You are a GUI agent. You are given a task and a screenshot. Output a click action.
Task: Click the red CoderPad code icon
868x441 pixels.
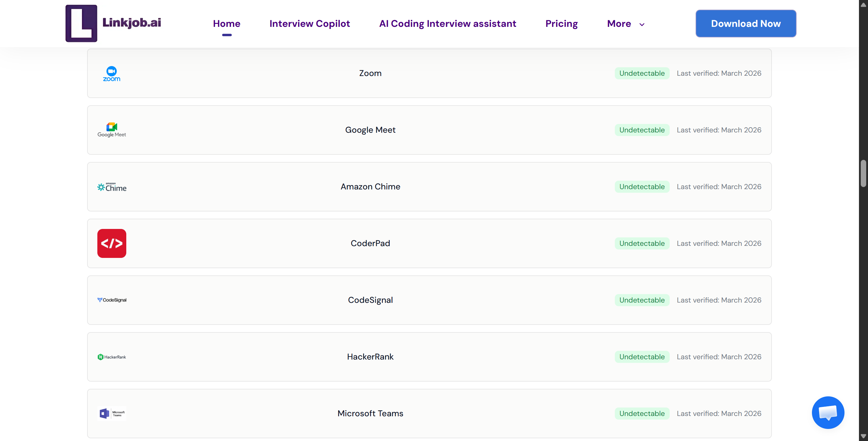(x=112, y=243)
